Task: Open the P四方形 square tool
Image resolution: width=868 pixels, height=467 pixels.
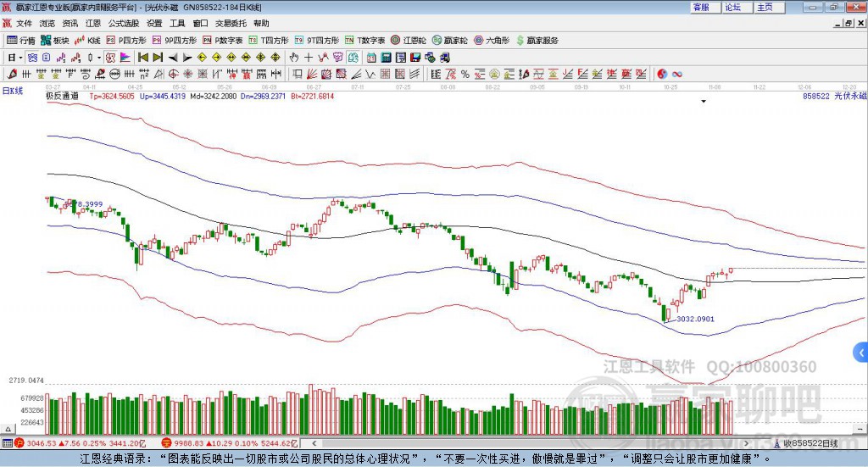Action: (x=126, y=40)
